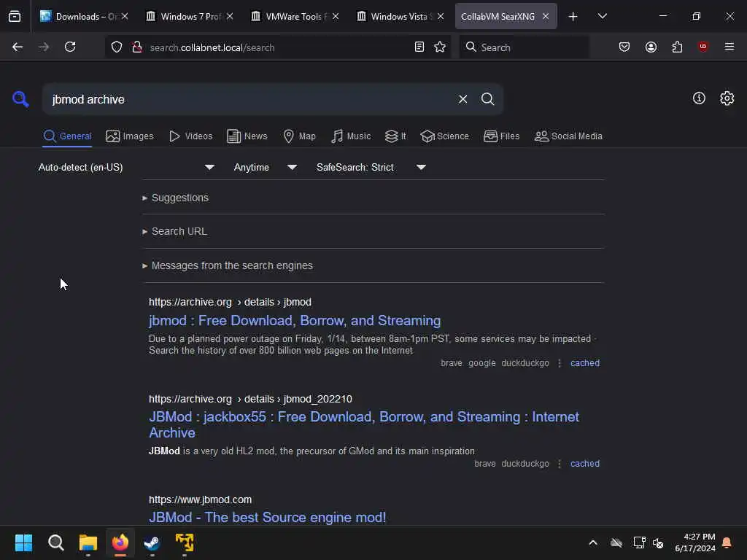Click the search.collabnet.local address bar URL

212,47
